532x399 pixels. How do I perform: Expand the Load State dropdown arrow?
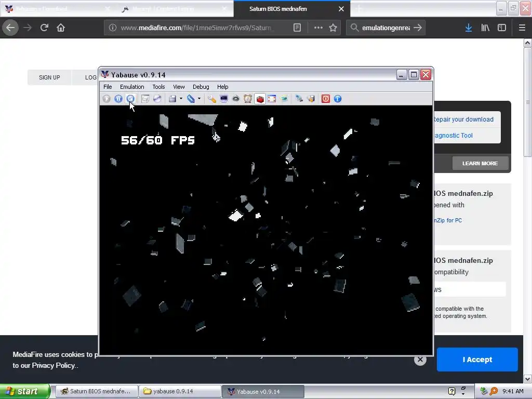pos(199,99)
